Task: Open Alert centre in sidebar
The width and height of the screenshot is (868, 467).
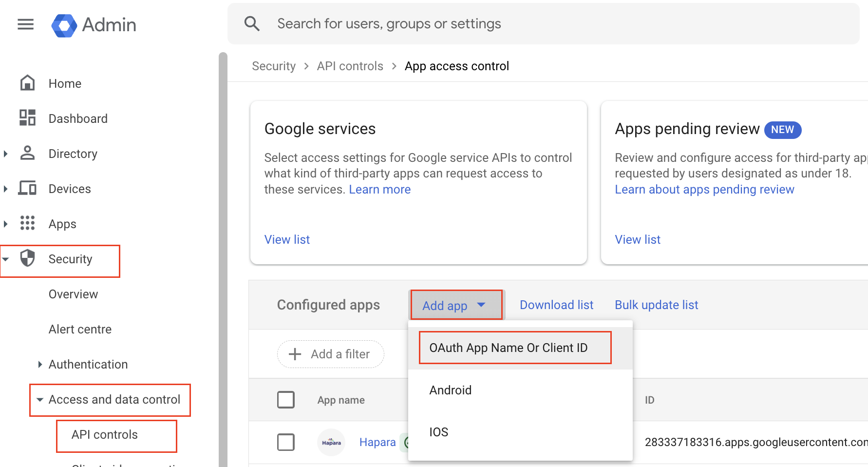Action: pos(80,329)
